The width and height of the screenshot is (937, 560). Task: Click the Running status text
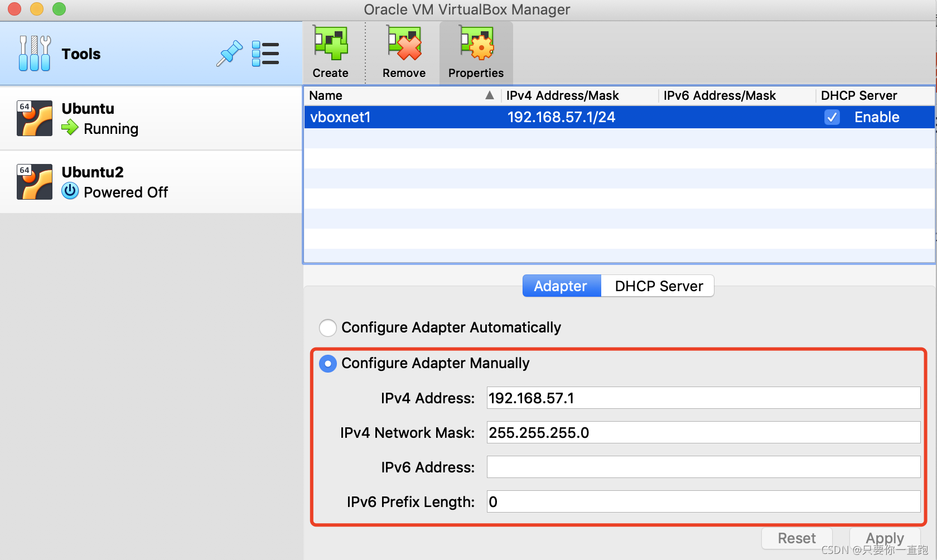coord(111,129)
